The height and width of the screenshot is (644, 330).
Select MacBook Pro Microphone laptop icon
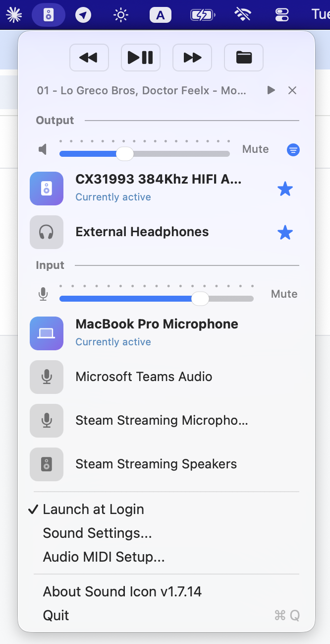click(x=47, y=333)
